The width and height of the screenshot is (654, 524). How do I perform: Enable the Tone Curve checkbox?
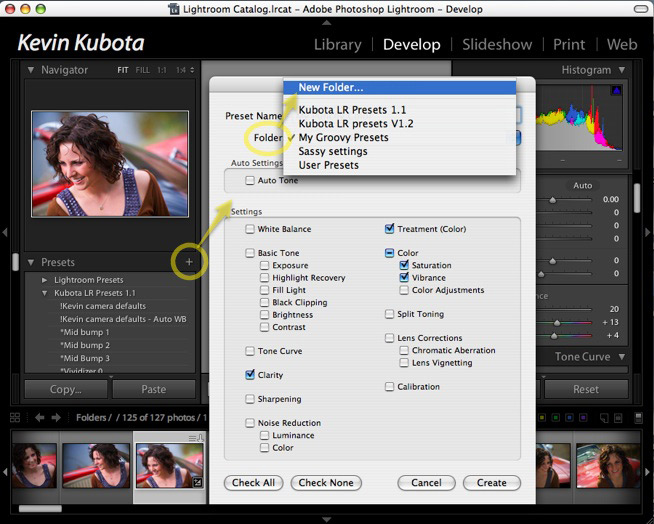pos(250,351)
